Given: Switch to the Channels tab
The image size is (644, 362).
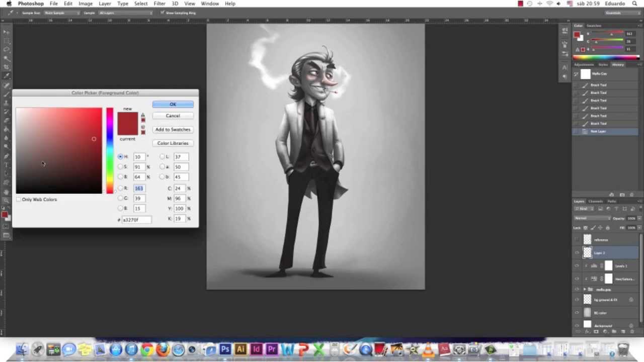Looking at the screenshot, I should pyautogui.click(x=596, y=201).
